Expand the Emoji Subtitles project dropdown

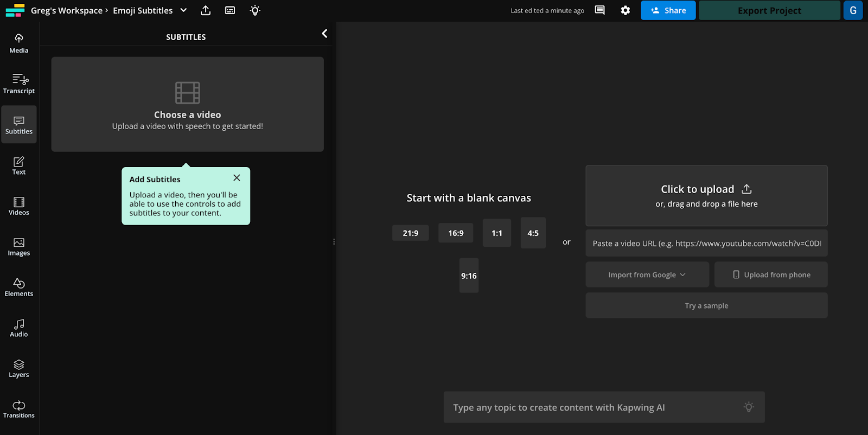click(x=183, y=10)
